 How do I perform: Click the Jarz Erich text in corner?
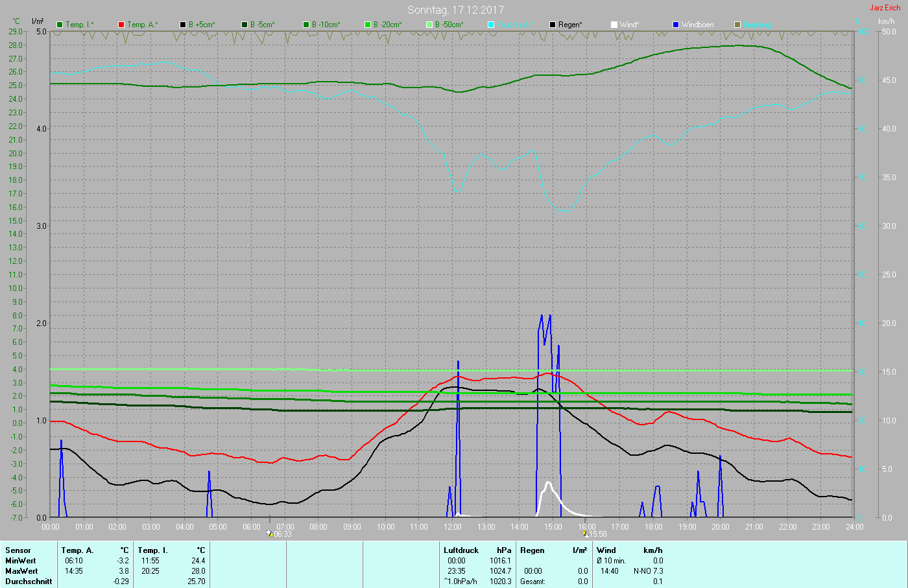point(885,8)
